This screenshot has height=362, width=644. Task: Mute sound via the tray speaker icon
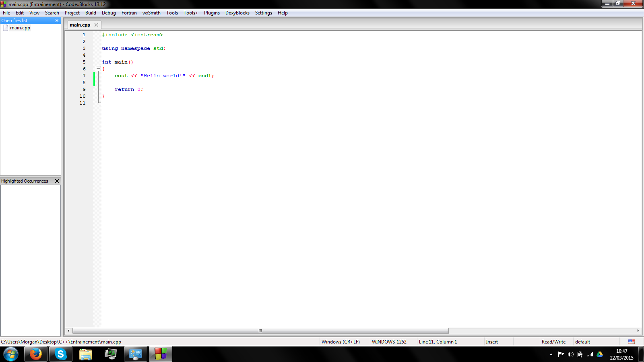570,354
